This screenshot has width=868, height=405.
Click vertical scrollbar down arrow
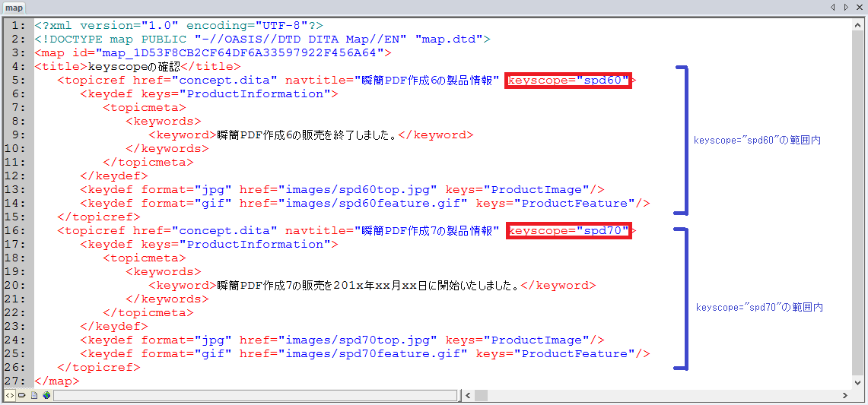[857, 381]
